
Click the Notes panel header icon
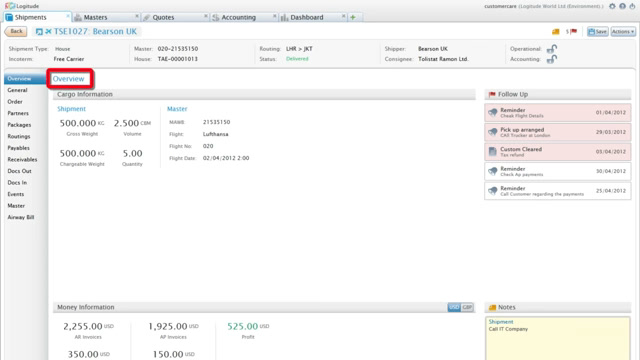pos(492,307)
